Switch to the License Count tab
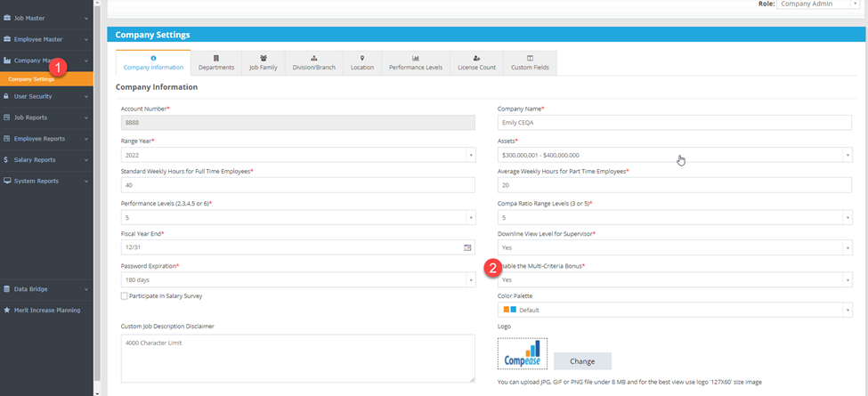The image size is (868, 396). 476,63
